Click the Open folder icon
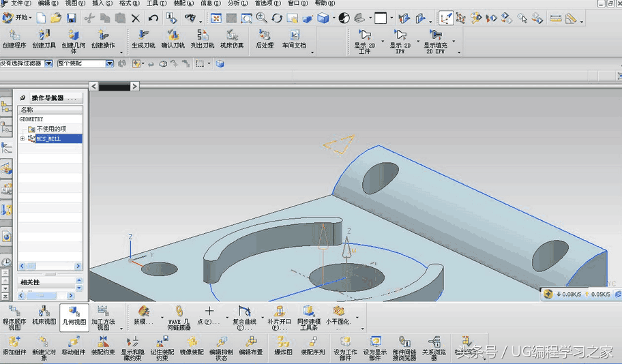This screenshot has height=364, width=622. (55, 18)
